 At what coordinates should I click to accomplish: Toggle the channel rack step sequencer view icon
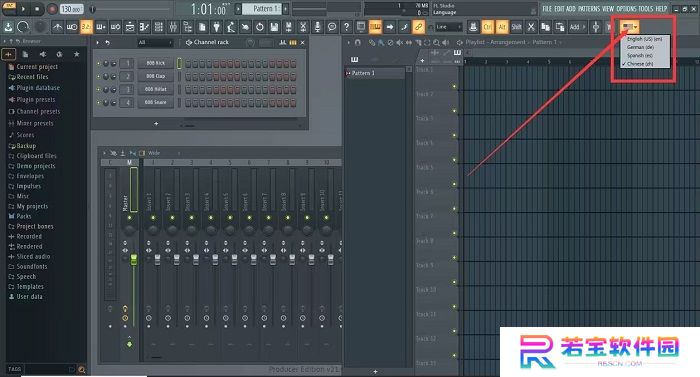click(292, 42)
